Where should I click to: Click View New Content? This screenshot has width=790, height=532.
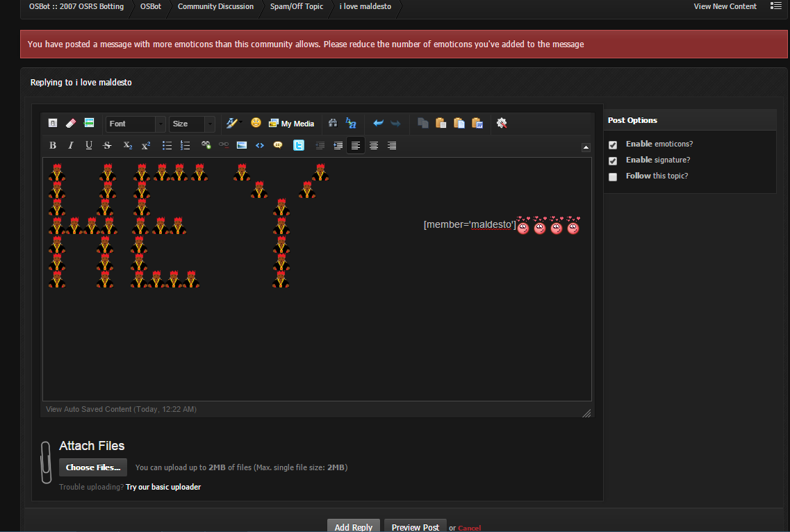point(725,6)
